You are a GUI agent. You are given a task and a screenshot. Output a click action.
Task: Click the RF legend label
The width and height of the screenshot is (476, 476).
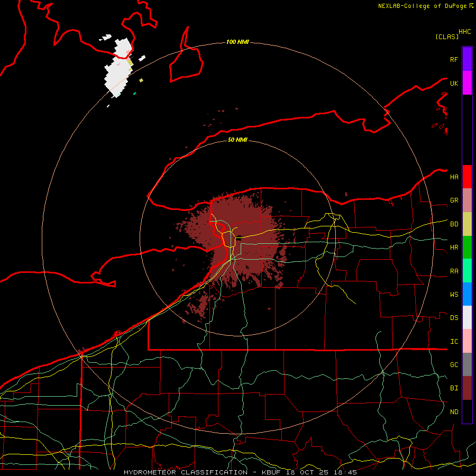tap(454, 59)
